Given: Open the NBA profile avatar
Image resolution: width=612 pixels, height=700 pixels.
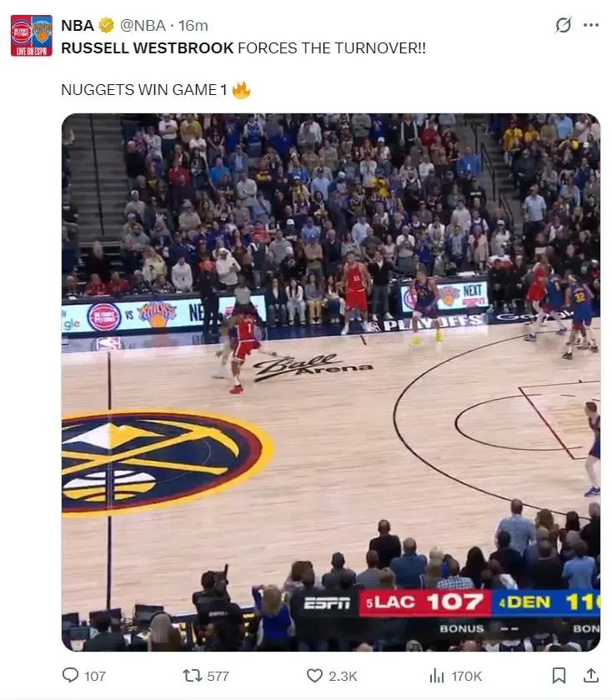Looking at the screenshot, I should [x=32, y=36].
